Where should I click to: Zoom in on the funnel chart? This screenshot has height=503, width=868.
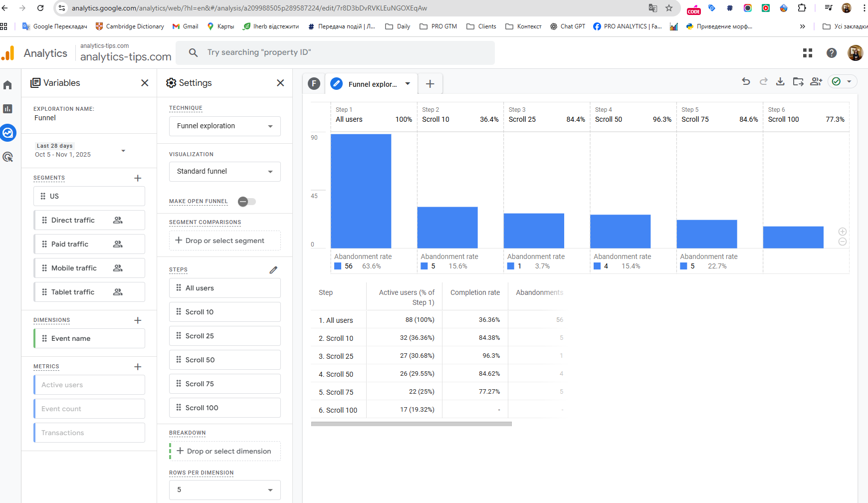coord(843,232)
